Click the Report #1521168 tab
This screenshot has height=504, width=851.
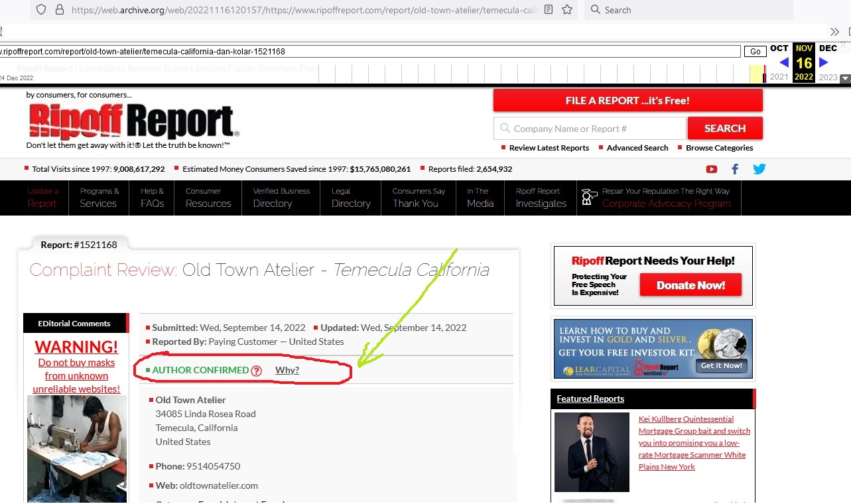[x=79, y=245]
